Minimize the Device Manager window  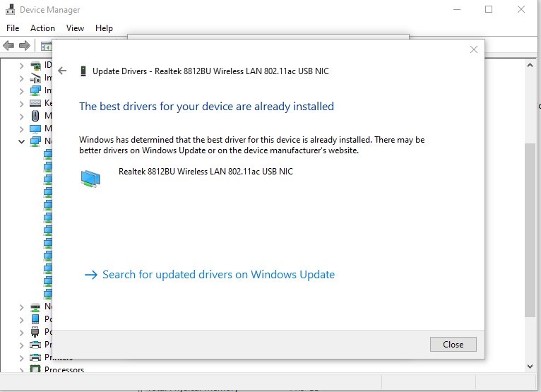(457, 9)
